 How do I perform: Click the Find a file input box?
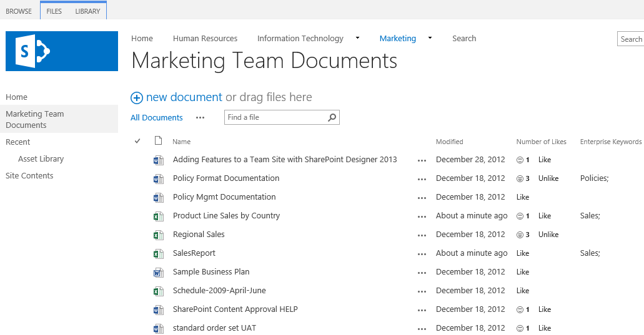(275, 117)
